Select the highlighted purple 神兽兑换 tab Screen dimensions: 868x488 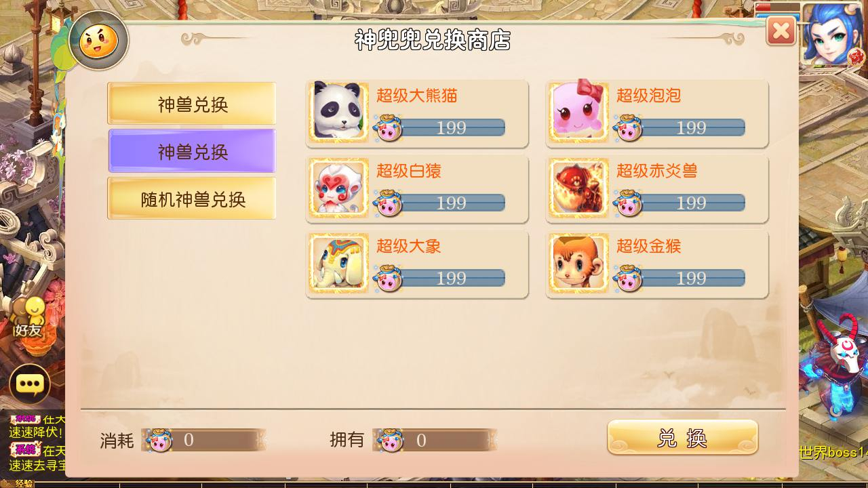(x=192, y=151)
